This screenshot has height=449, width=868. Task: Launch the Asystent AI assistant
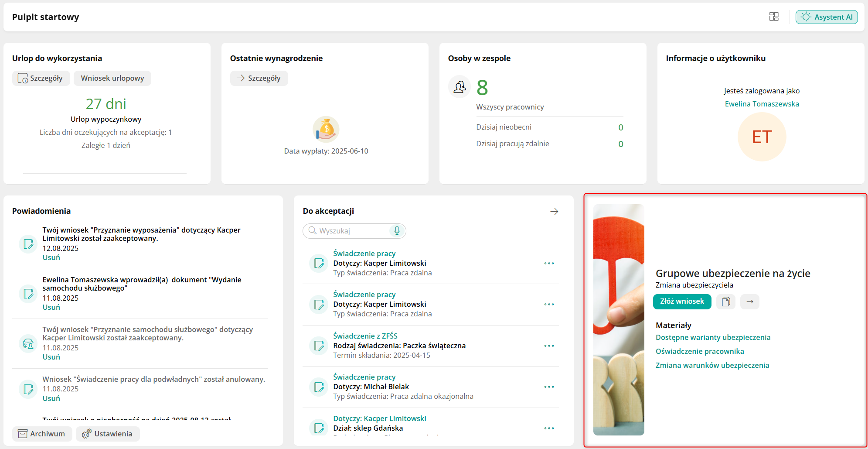point(827,17)
